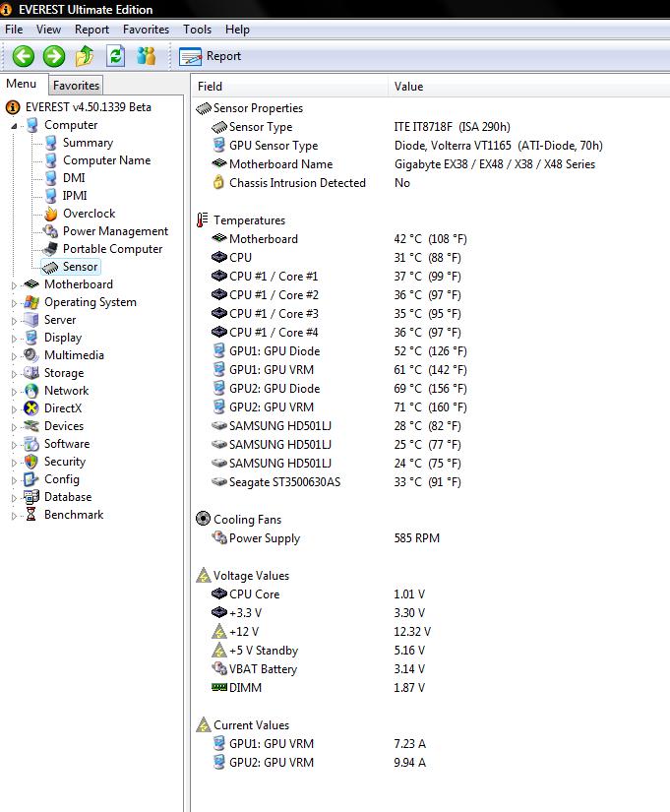The width and height of the screenshot is (670, 812).
Task: Select the DMI tree item
Action: (74, 177)
